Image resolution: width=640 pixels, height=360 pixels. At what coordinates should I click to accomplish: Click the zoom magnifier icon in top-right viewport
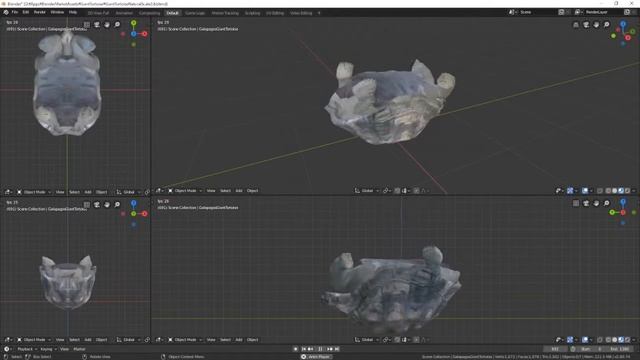(607, 25)
